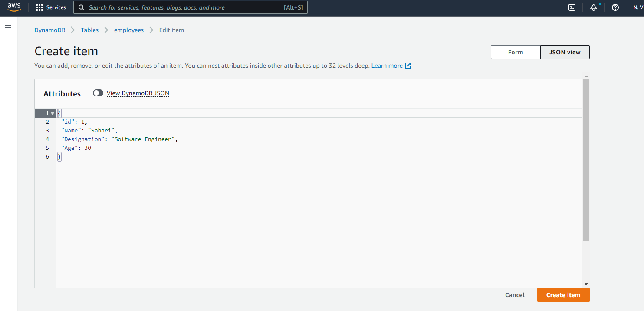This screenshot has width=644, height=311.
Task: Cancel item creation
Action: [x=515, y=295]
